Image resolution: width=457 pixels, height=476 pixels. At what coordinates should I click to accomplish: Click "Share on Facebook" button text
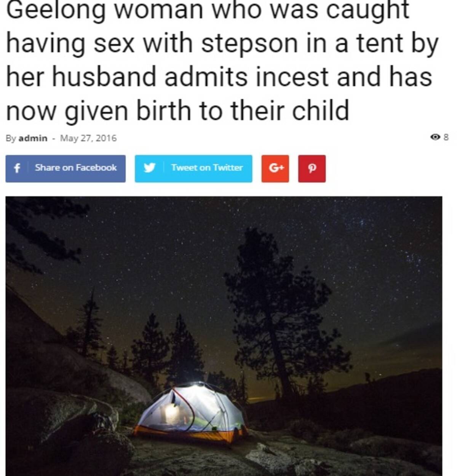[x=76, y=168]
